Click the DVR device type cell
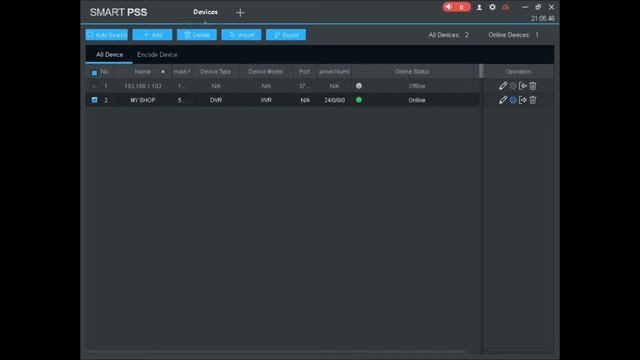Image resolution: width=640 pixels, height=360 pixels. coord(216,100)
